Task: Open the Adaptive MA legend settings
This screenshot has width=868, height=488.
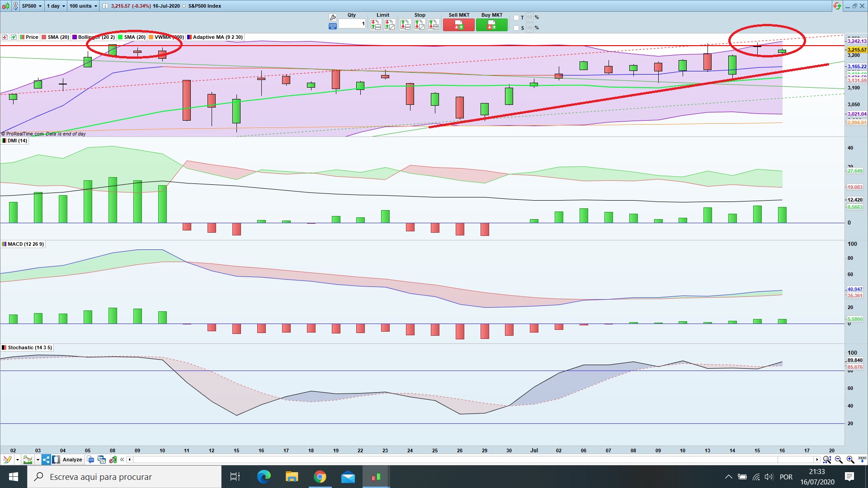Action: click(x=217, y=37)
